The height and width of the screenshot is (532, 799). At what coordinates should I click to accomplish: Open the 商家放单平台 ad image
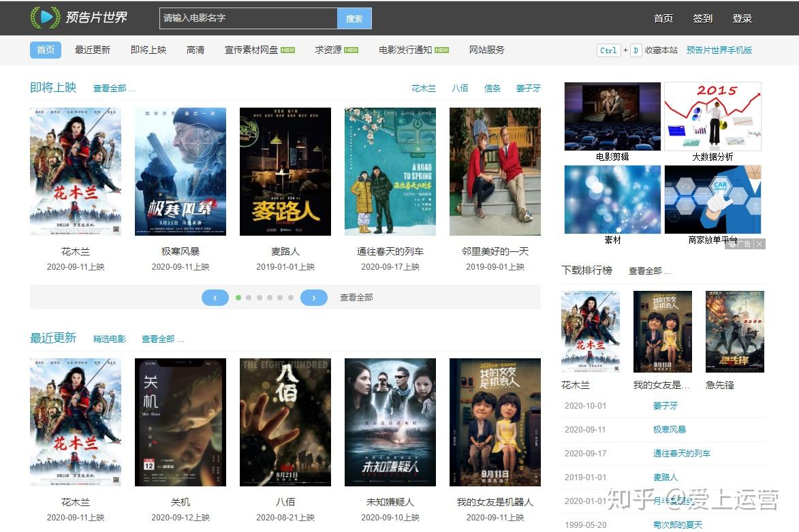713,200
